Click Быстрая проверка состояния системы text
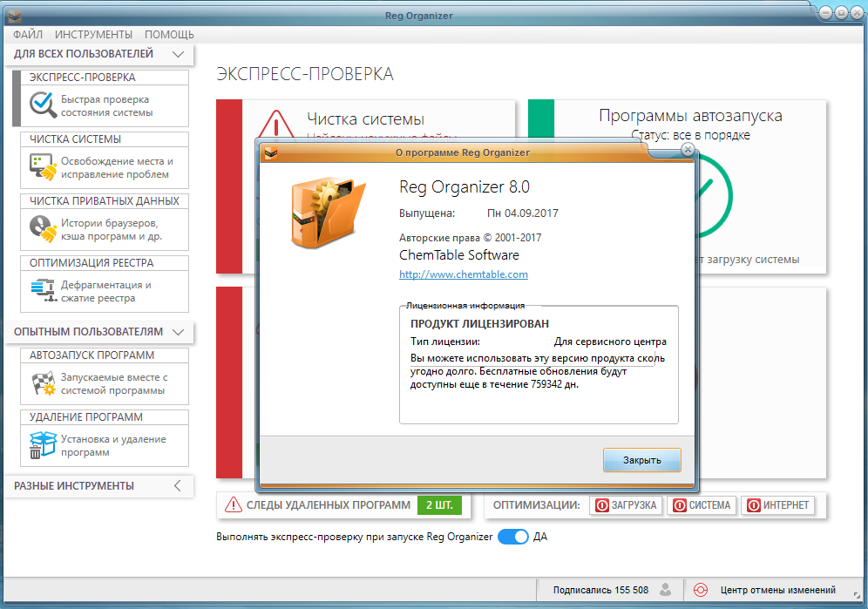Viewport: 868px width, 609px height. point(106,105)
